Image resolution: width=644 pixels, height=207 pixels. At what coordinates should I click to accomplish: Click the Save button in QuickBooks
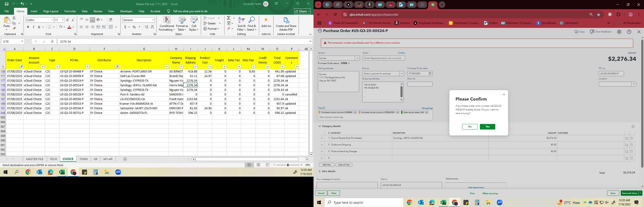(613, 193)
